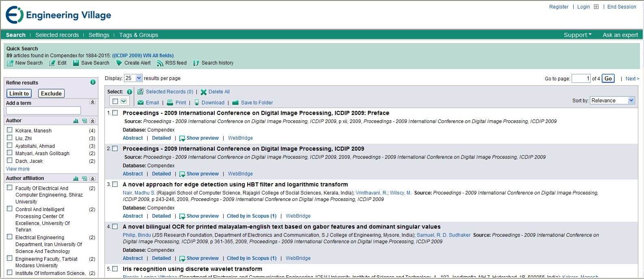Open Ask an expert
This screenshot has width=644, height=279.
pos(620,35)
